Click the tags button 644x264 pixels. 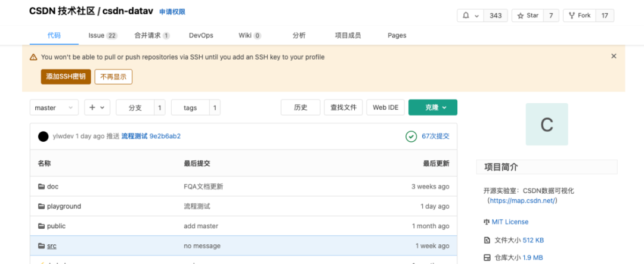coord(190,108)
